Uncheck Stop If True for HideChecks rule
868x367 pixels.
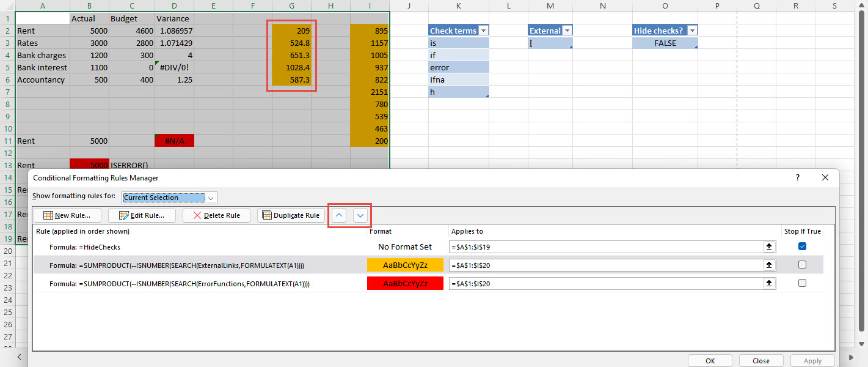tap(802, 247)
